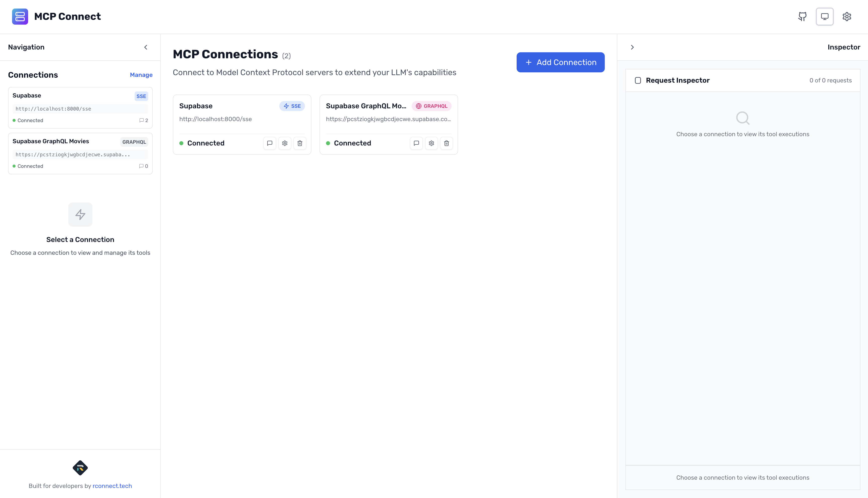Open chat icon on Supabase GraphQL Movies card
868x498 pixels.
(x=416, y=143)
